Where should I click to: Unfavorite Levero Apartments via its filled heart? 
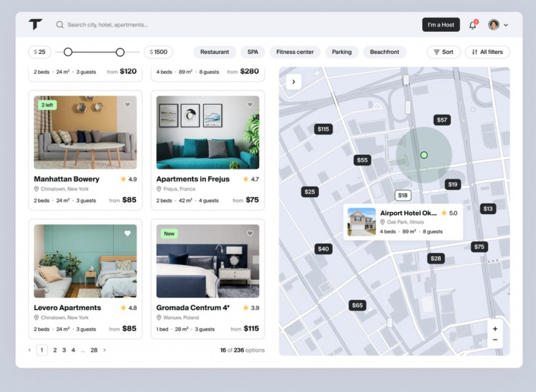(x=127, y=233)
